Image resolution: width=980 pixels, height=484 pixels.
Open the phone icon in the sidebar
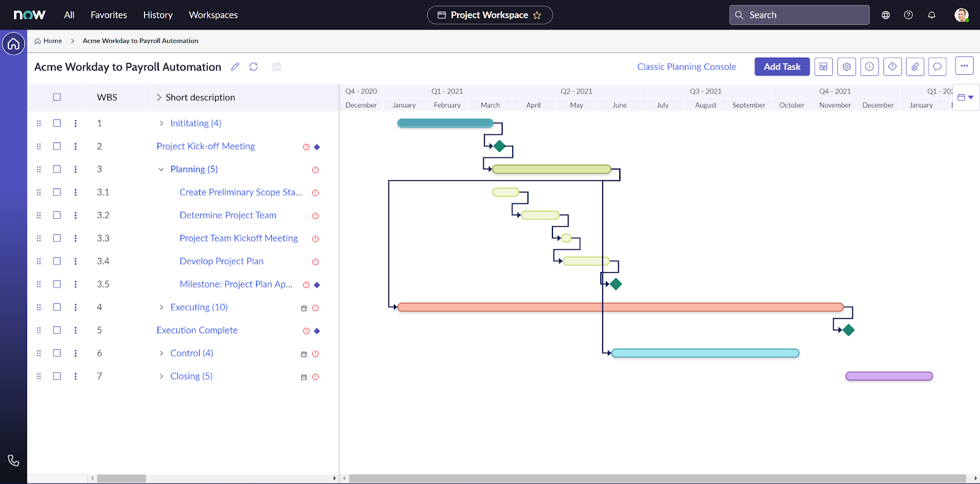click(x=13, y=461)
